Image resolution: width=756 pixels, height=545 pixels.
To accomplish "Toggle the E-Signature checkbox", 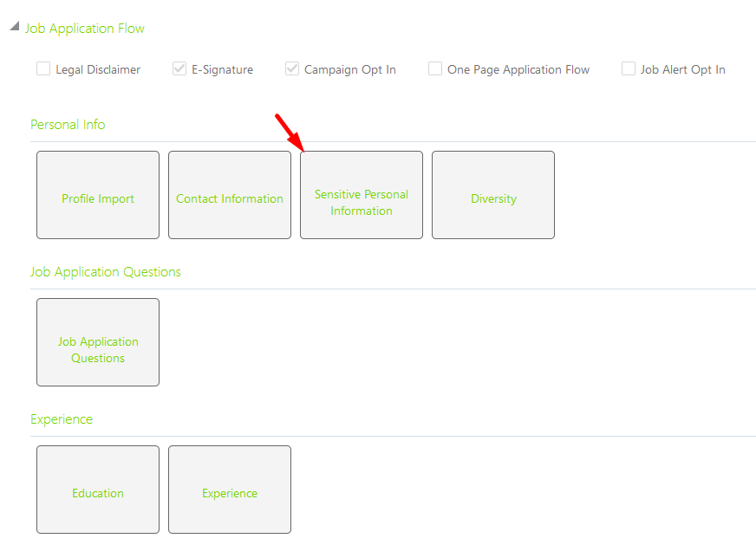I will (x=179, y=68).
